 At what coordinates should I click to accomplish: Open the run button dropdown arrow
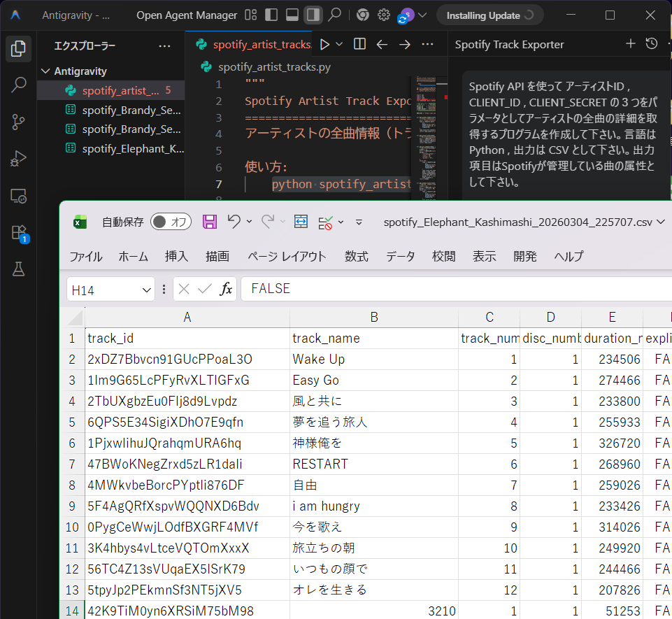click(x=340, y=44)
